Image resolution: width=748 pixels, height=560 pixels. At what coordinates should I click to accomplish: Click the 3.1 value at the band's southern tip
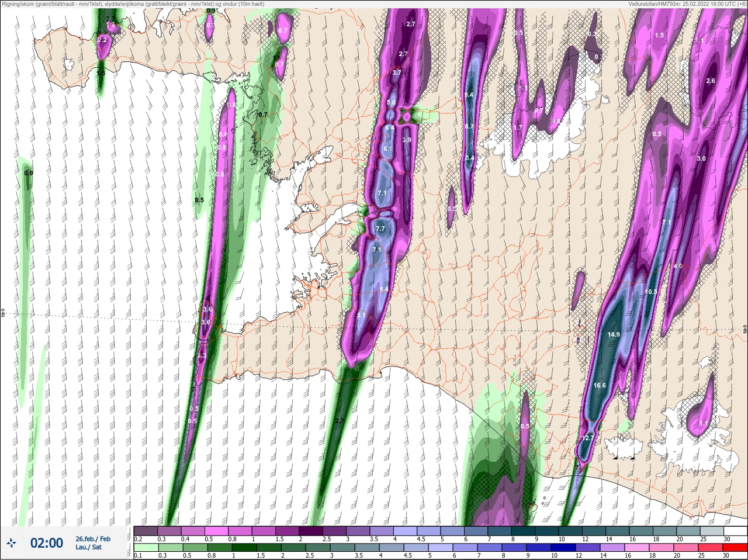click(x=361, y=316)
